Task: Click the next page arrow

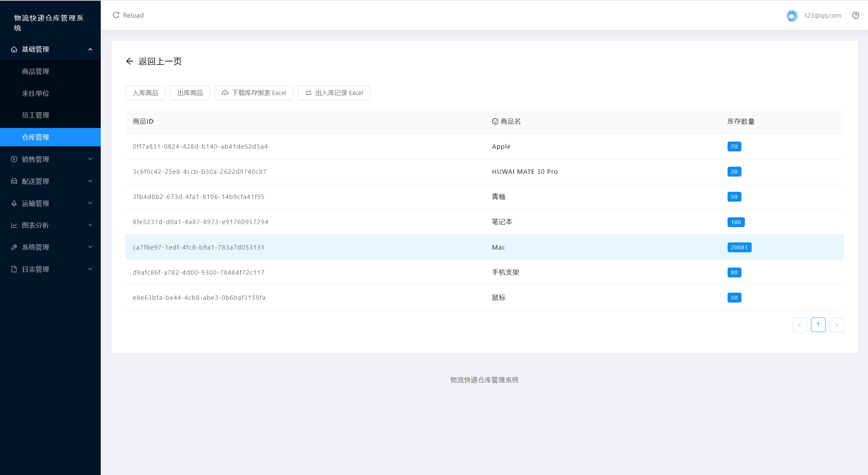Action: pyautogui.click(x=836, y=325)
